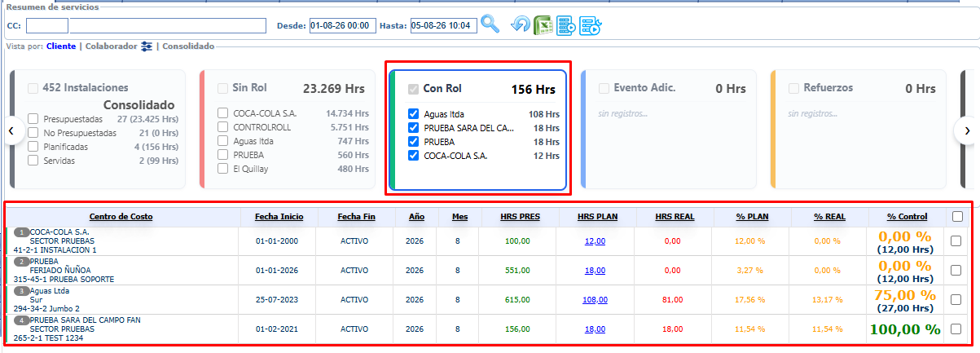The height and width of the screenshot is (353, 980).
Task: Click the Desde date field
Action: point(343,25)
